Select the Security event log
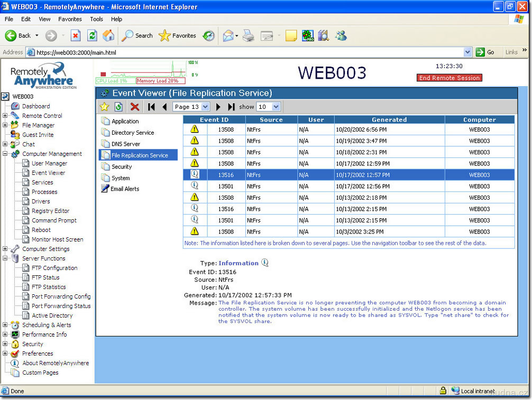Viewport: 532px width, 400px height. [x=122, y=166]
